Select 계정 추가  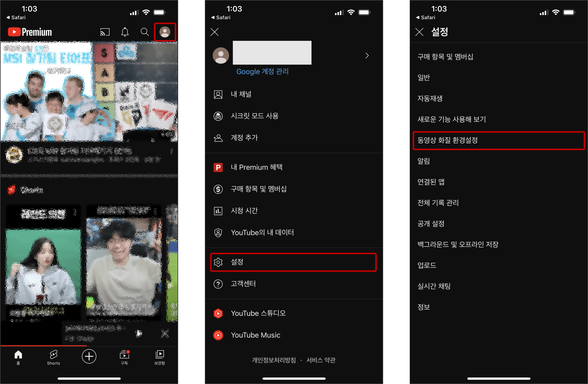pyautogui.click(x=294, y=138)
